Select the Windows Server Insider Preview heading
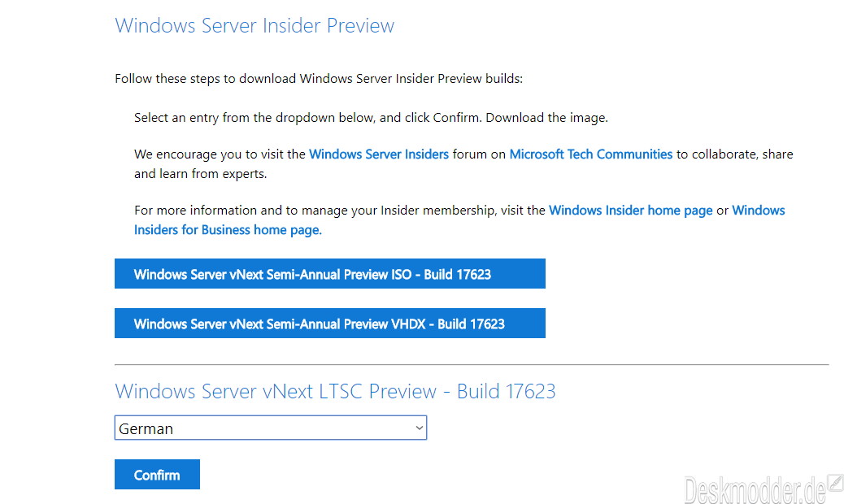This screenshot has height=504, width=844. pyautogui.click(x=255, y=26)
